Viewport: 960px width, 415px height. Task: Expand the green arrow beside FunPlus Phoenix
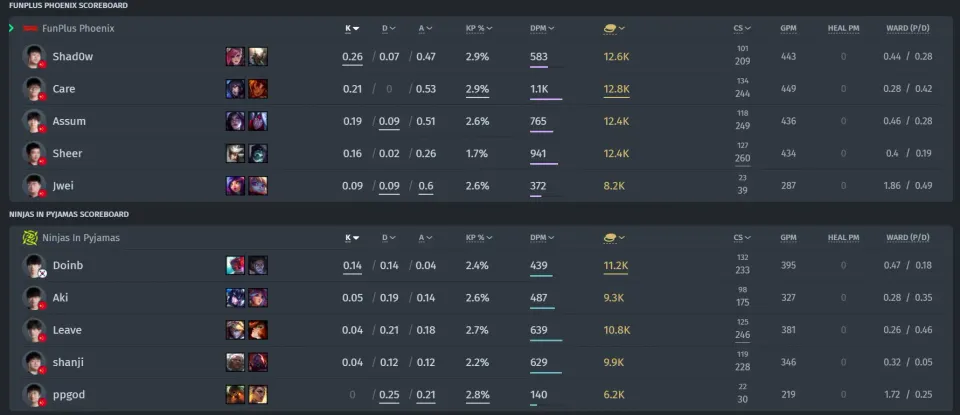[x=12, y=28]
